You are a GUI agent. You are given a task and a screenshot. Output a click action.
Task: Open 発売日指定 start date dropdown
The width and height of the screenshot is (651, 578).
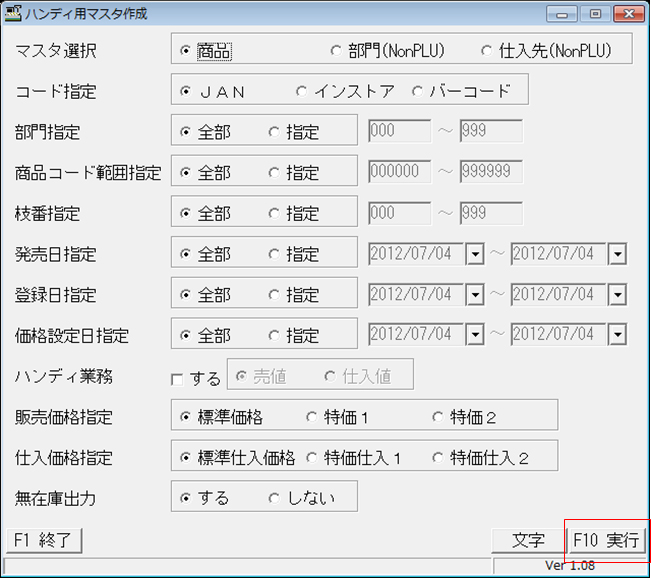tap(475, 254)
